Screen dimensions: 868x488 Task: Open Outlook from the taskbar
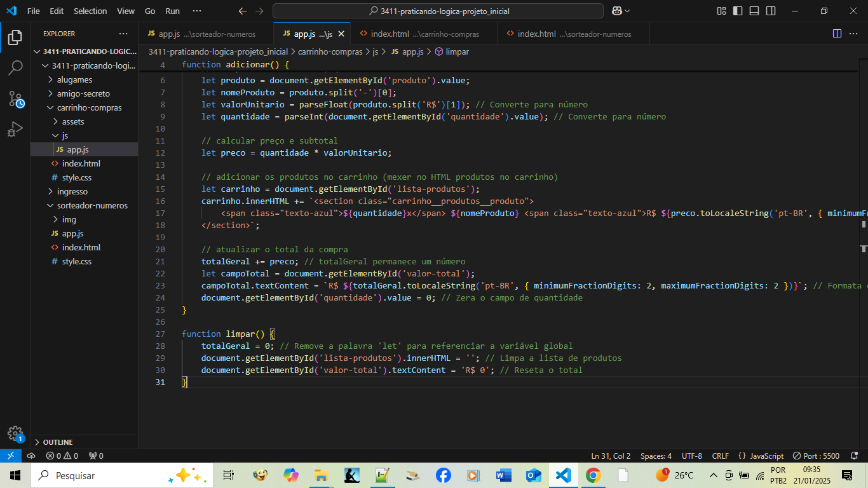(x=533, y=475)
